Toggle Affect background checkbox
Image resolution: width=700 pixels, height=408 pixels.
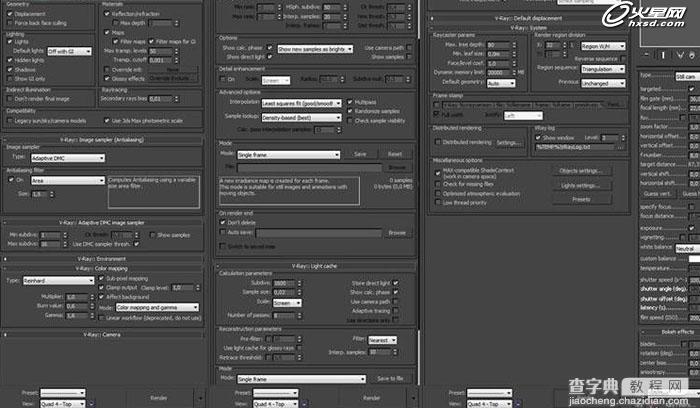click(101, 297)
